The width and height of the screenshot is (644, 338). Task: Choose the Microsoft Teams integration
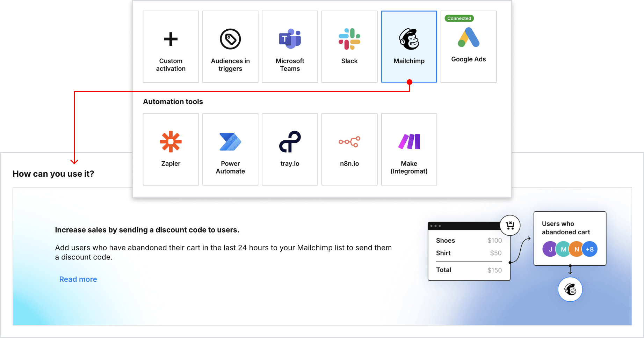click(x=290, y=47)
